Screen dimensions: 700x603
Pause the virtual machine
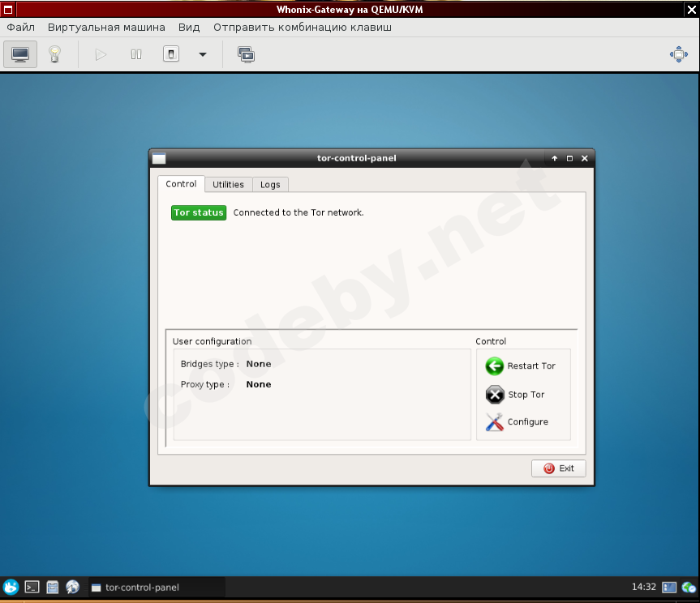[x=136, y=54]
